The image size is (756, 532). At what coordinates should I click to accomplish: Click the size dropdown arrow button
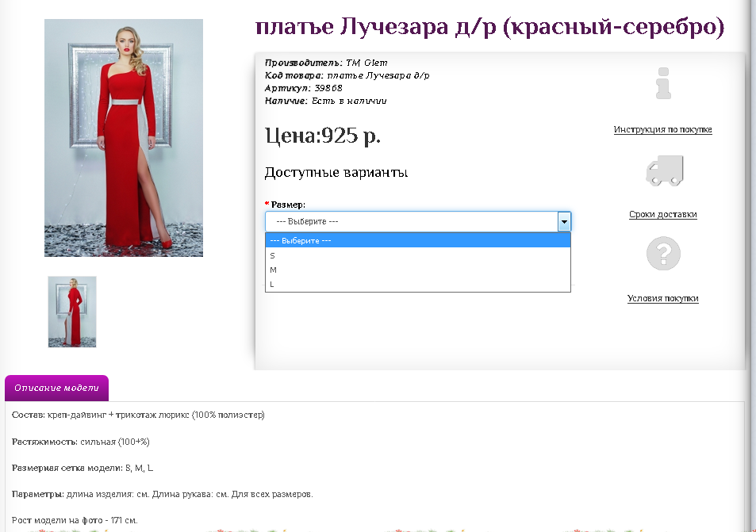[x=564, y=222]
